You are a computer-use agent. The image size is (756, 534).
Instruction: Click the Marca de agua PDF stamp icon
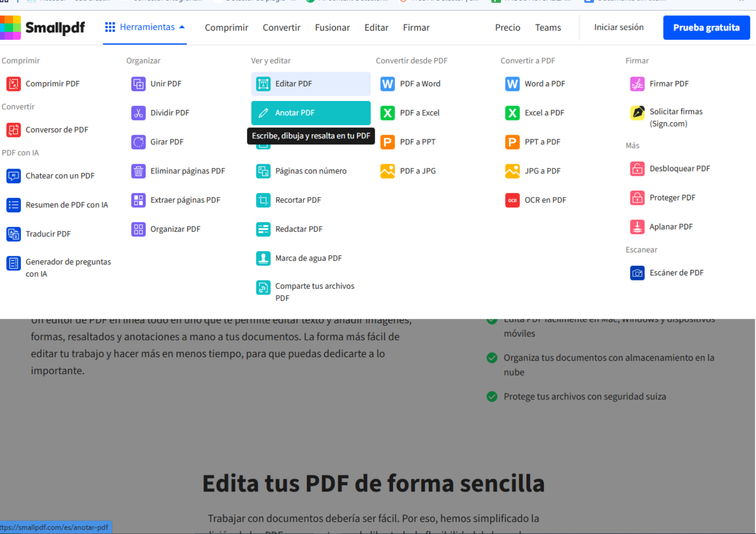click(263, 258)
